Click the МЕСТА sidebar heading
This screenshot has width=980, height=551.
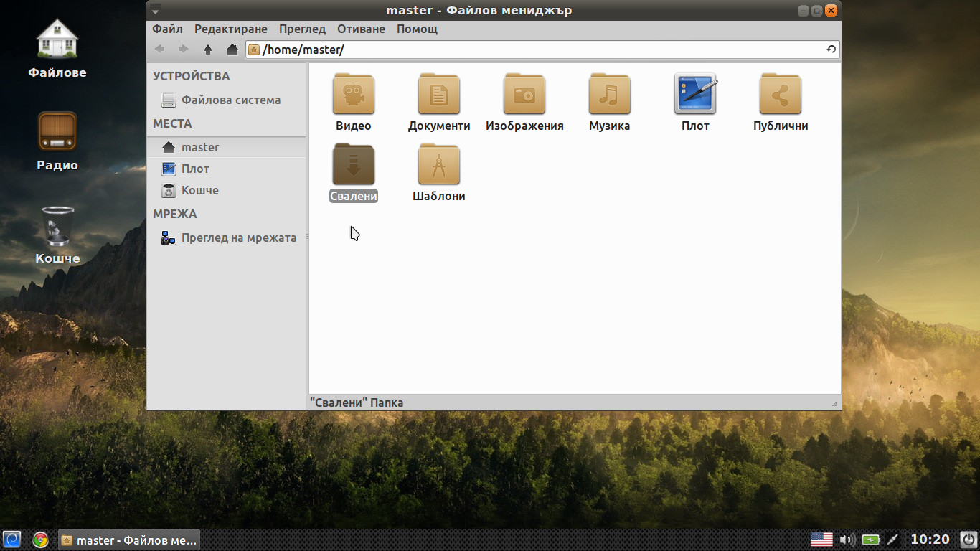tap(172, 123)
